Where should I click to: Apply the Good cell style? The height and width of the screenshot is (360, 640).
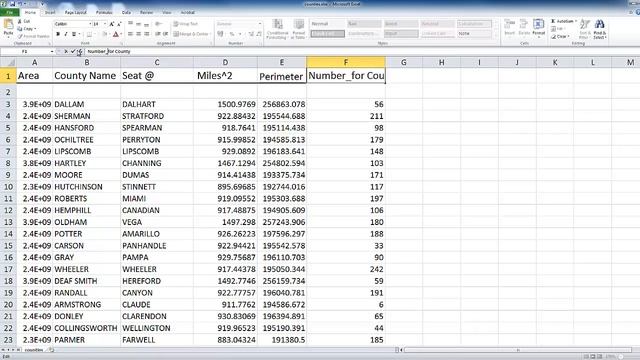pyautogui.click(x=400, y=24)
